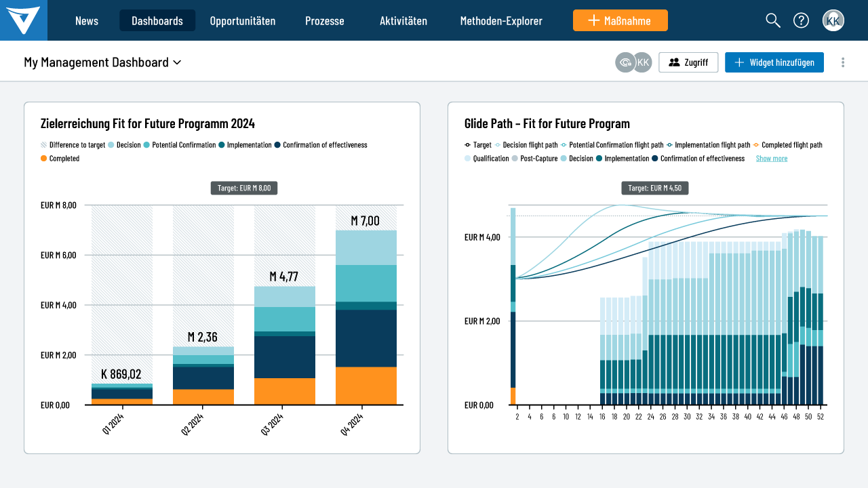868x488 pixels.
Task: Open search with the magnifier icon
Action: click(x=773, y=20)
